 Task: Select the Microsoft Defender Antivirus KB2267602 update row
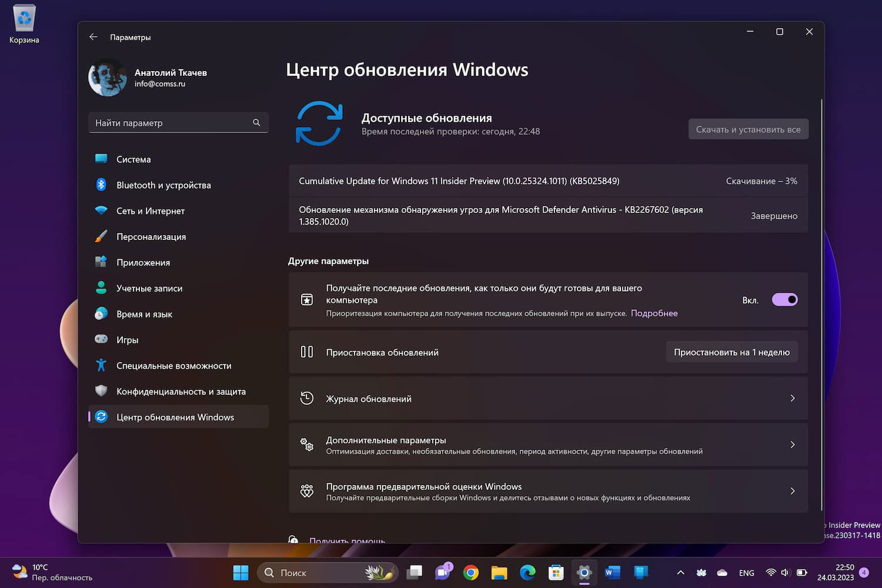(x=548, y=215)
